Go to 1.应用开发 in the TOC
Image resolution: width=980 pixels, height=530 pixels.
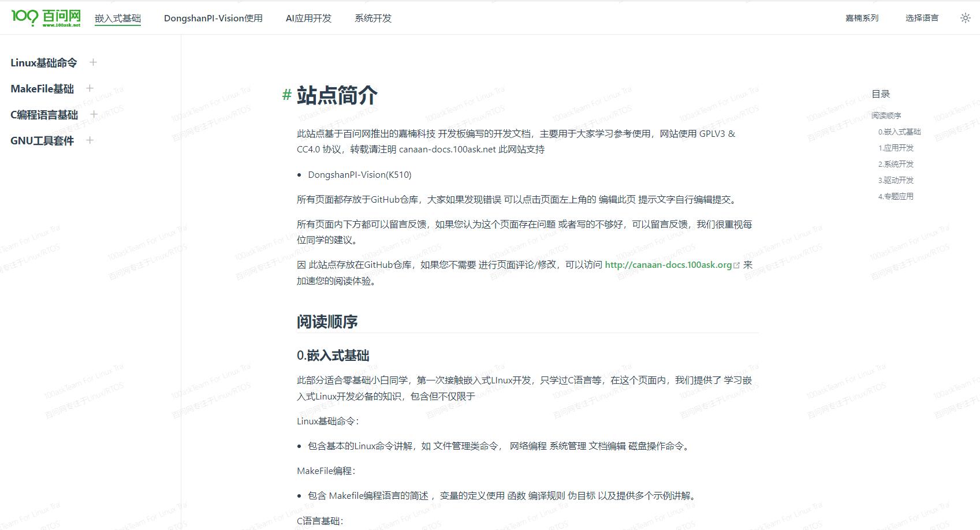(x=896, y=148)
